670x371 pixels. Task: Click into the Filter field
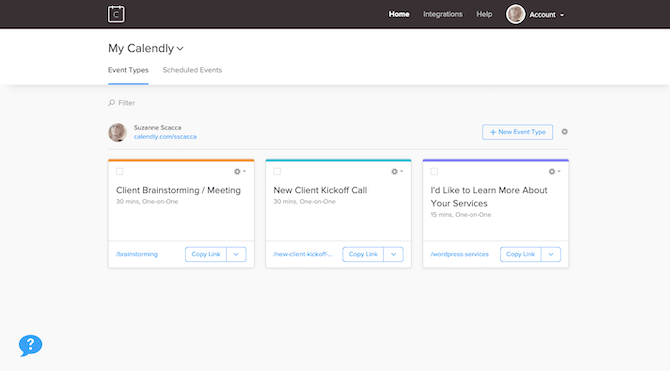[126, 103]
